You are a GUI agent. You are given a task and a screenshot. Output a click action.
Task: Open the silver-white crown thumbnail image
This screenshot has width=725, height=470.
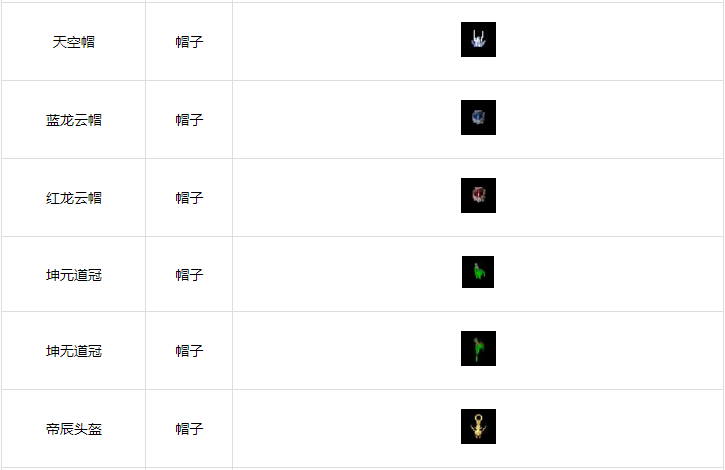point(478,40)
